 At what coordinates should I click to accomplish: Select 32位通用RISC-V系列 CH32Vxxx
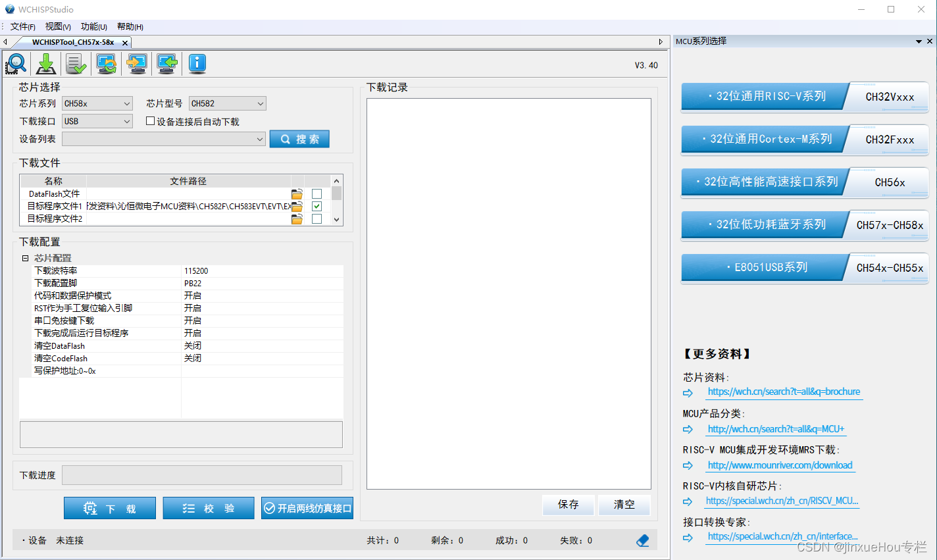point(805,97)
